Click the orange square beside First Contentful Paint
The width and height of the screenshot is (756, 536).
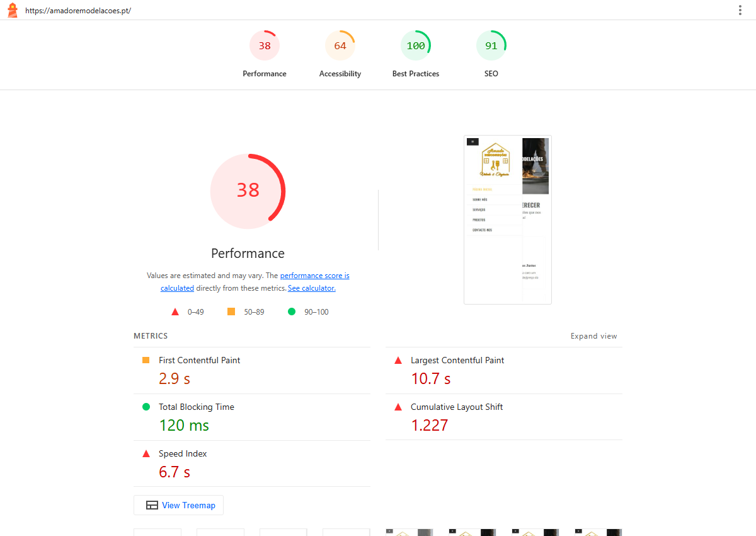tap(146, 360)
